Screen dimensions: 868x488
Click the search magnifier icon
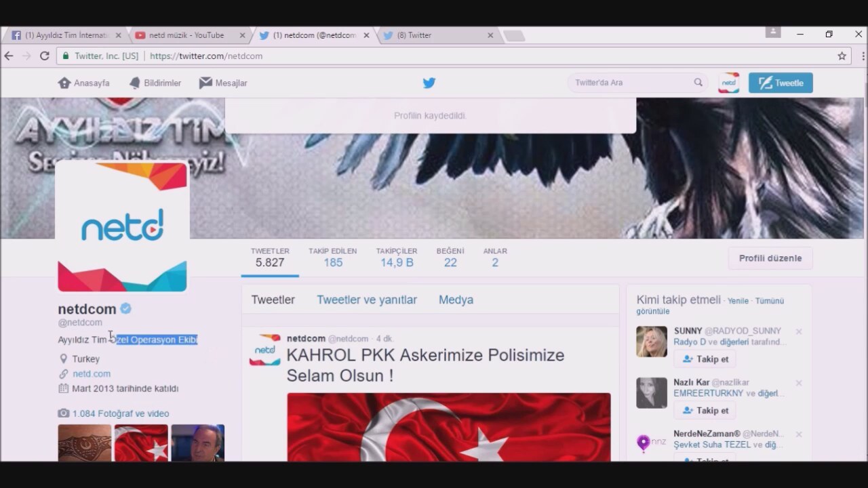pyautogui.click(x=698, y=83)
